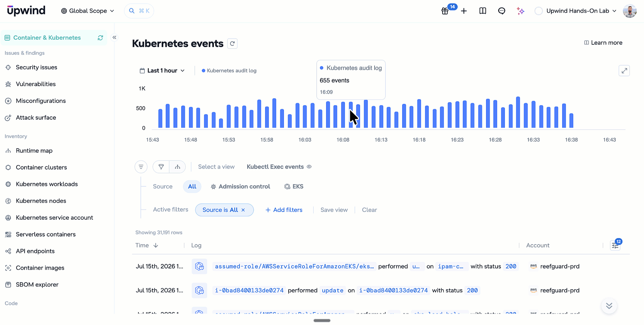
Task: Click the plus add icon in header
Action: pos(464,11)
